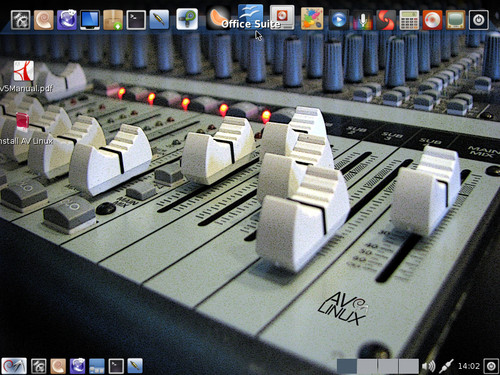Click the orange disc burner icon
The image size is (500, 375).
coord(432,20)
